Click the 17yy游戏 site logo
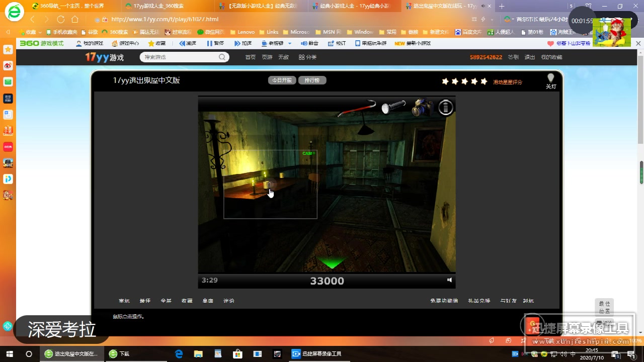 [x=104, y=57]
